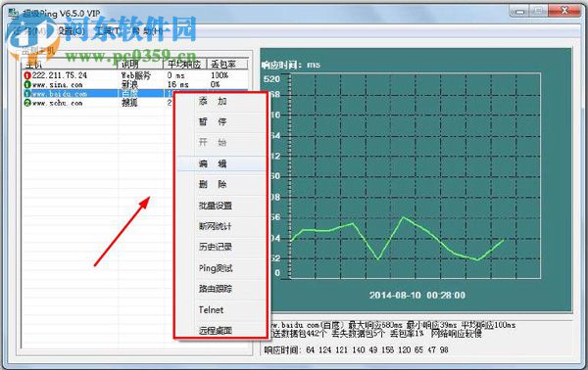Click the 0% packet loss cell
The height and width of the screenshot is (370, 588).
(215, 85)
